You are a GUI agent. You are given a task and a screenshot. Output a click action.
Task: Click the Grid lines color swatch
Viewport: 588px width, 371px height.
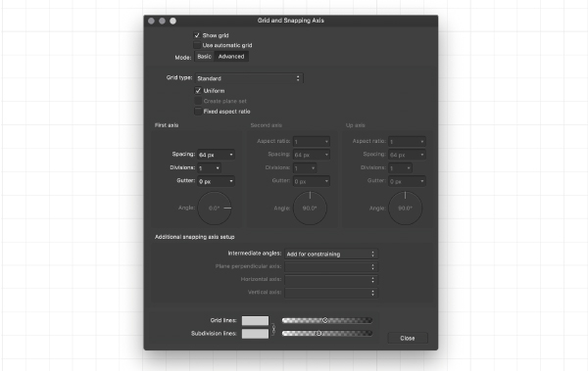[255, 320]
